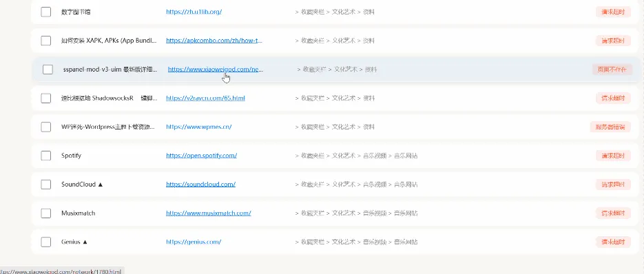
Task: Click the 请求超时 badge in 数字图书馆 row
Action: 613,12
